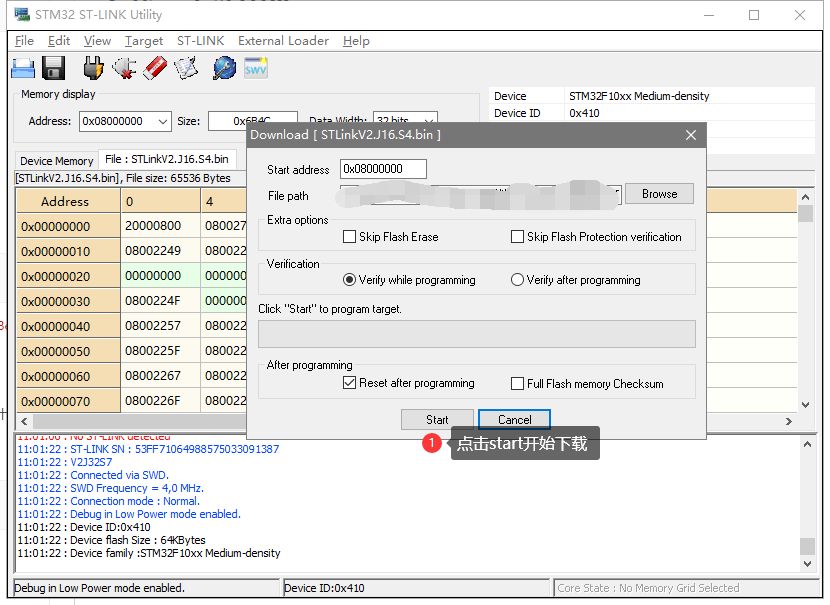Expand the Data Width dropdown

tap(430, 121)
